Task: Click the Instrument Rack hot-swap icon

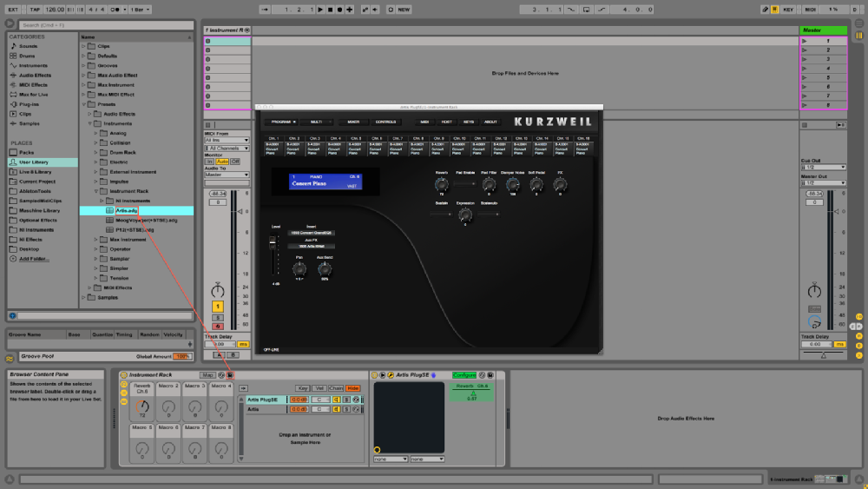Action: 221,375
